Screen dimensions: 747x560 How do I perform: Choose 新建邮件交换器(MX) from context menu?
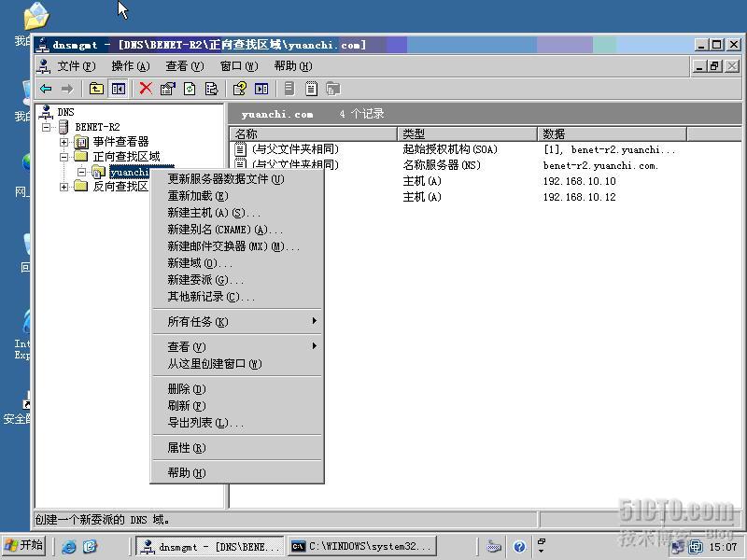pyautogui.click(x=237, y=246)
